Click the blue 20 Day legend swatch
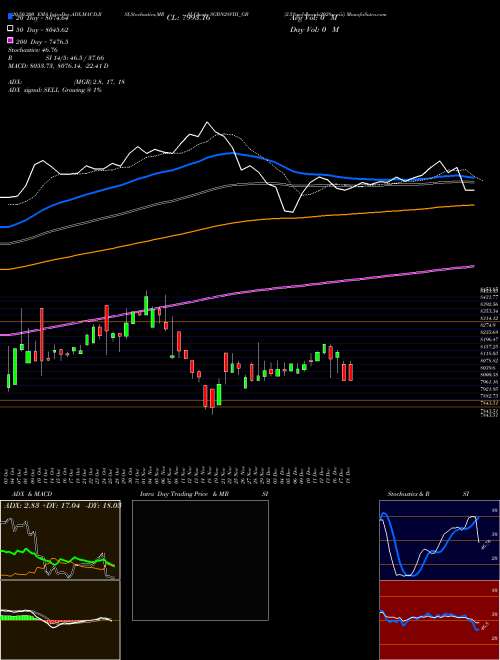 click(10, 17)
